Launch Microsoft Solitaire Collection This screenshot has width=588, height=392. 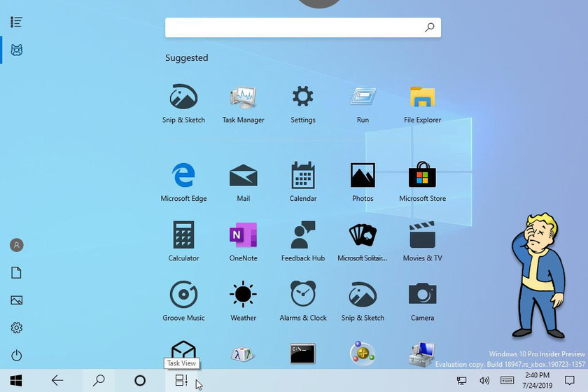363,241
